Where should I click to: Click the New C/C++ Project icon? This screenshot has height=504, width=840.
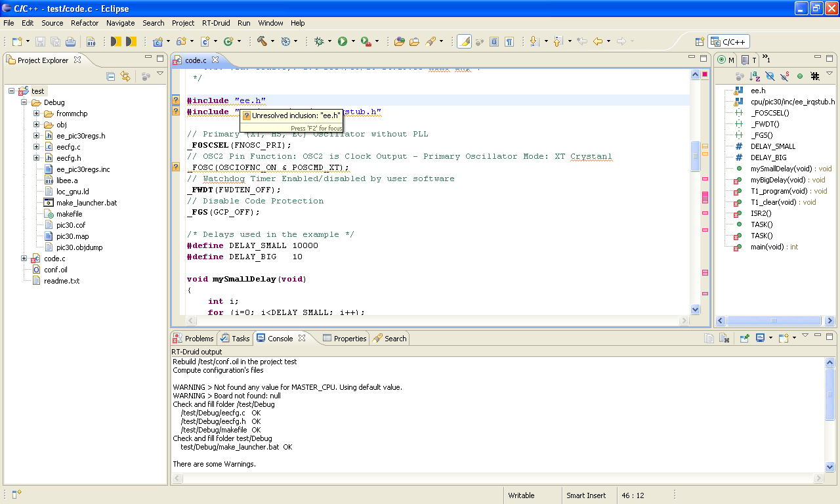pos(157,41)
